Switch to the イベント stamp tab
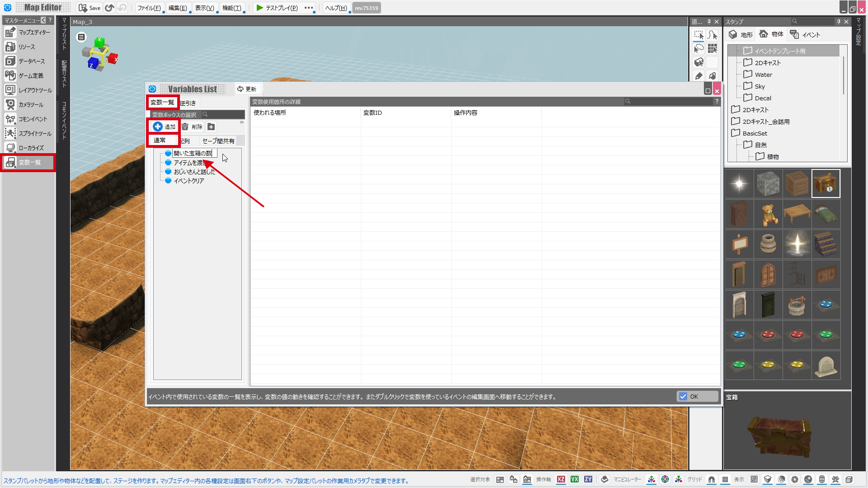Screen dimensions: 868x488 pos(805,34)
